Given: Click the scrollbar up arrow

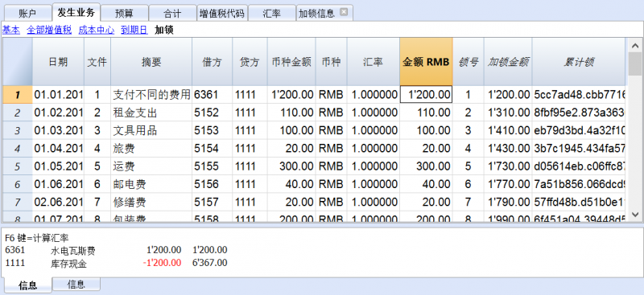Looking at the screenshot, I should pyautogui.click(x=634, y=45).
